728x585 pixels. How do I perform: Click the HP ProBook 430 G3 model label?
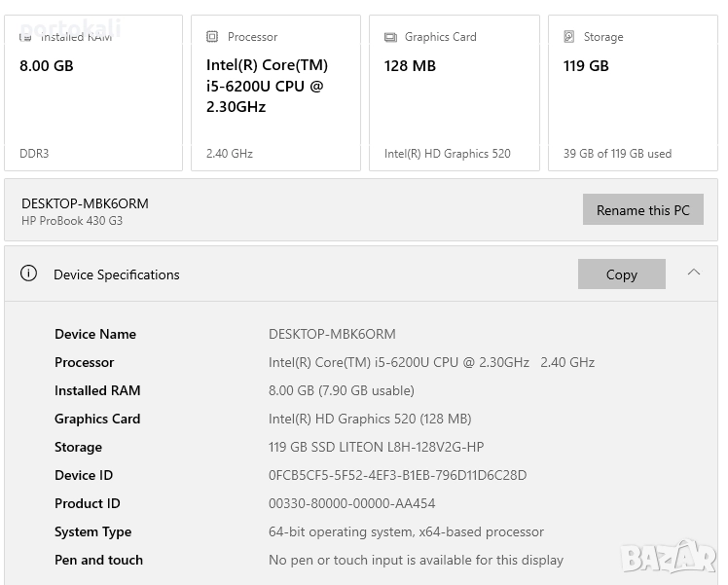pyautogui.click(x=72, y=221)
